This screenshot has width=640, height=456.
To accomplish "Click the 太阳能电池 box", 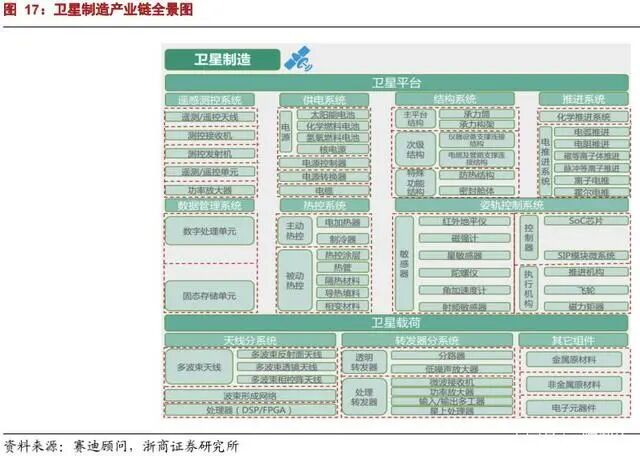I will pos(333,115).
